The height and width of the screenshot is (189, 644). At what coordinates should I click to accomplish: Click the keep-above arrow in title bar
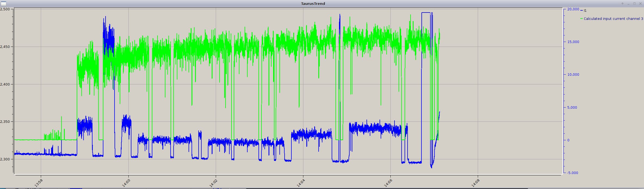pyautogui.click(x=622, y=4)
